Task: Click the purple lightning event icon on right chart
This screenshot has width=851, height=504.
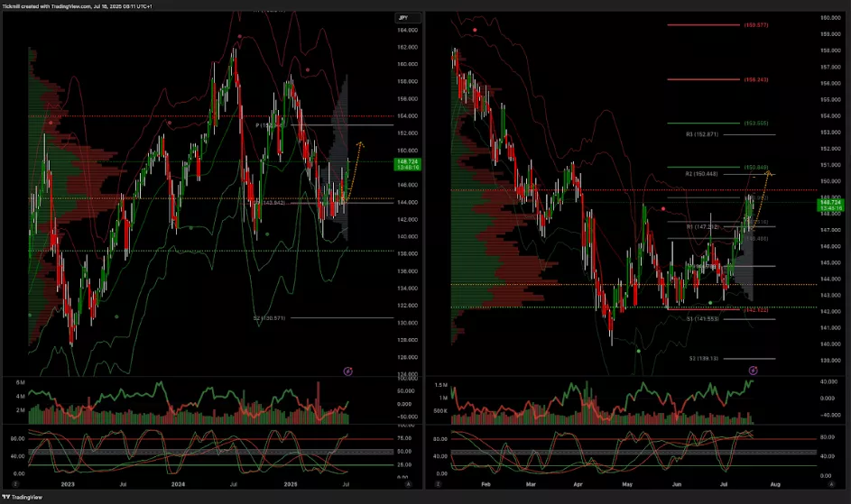Action: pos(754,370)
